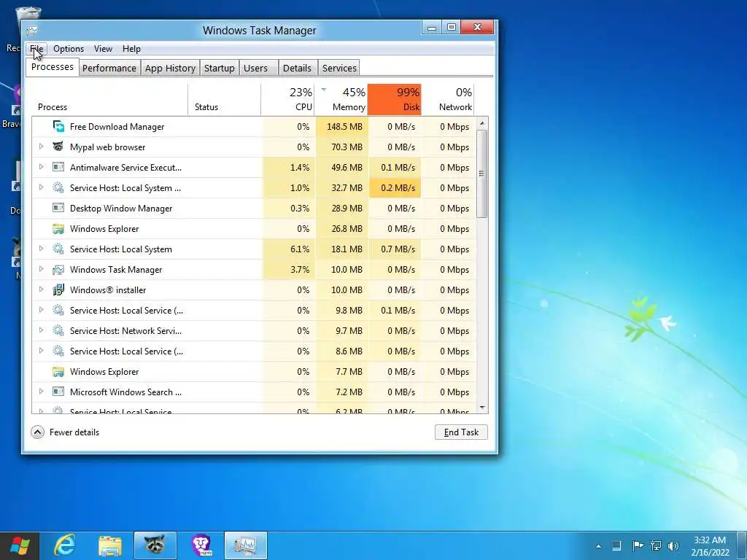Open the File menu
The width and height of the screenshot is (747, 560).
[x=36, y=49]
